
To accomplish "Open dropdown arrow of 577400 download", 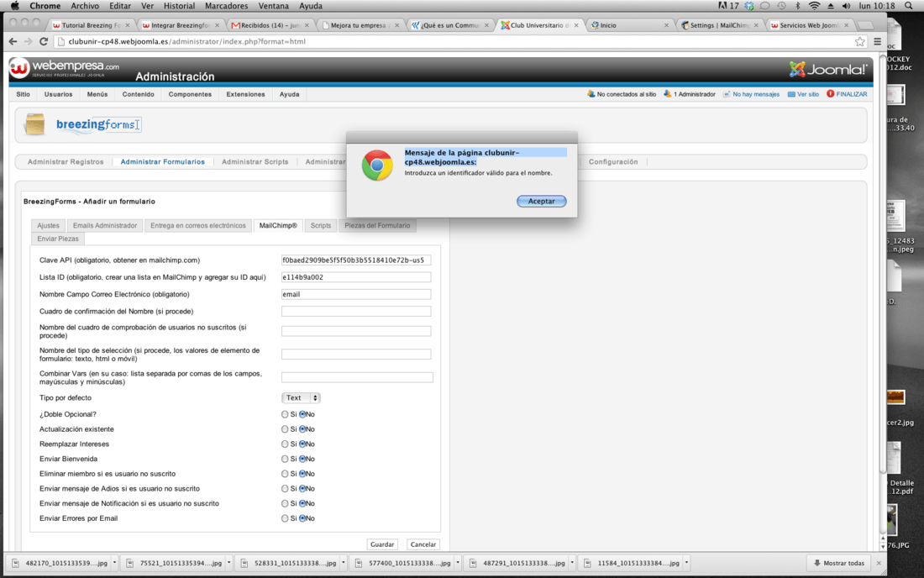I will point(457,563).
